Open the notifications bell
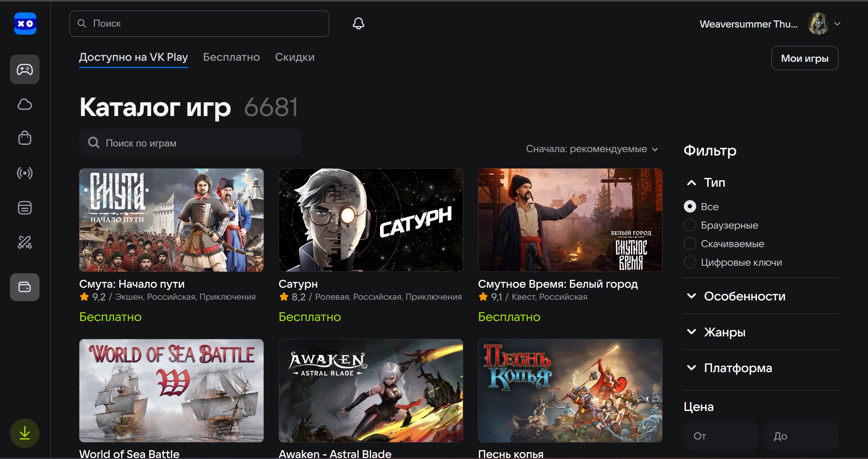 [358, 23]
